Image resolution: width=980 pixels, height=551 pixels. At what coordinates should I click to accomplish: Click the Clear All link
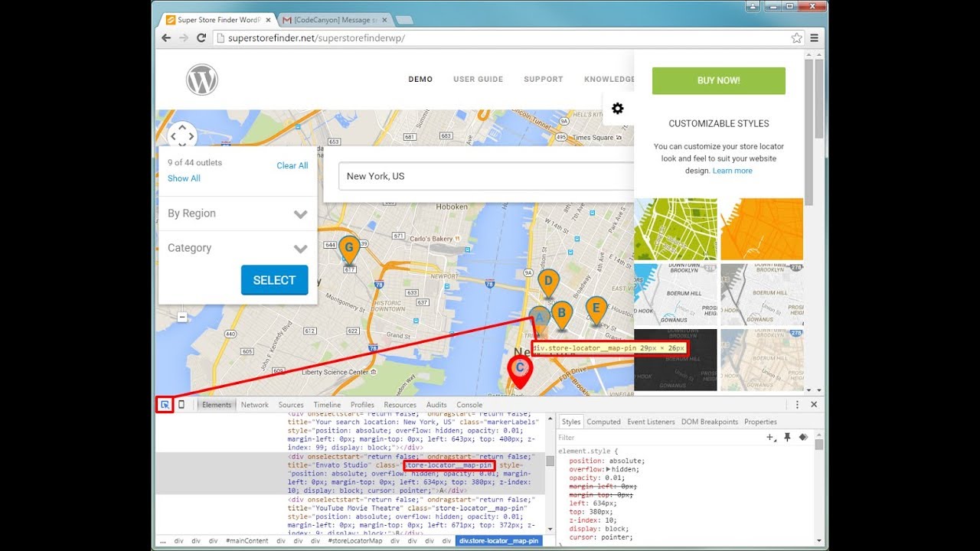[x=292, y=165]
